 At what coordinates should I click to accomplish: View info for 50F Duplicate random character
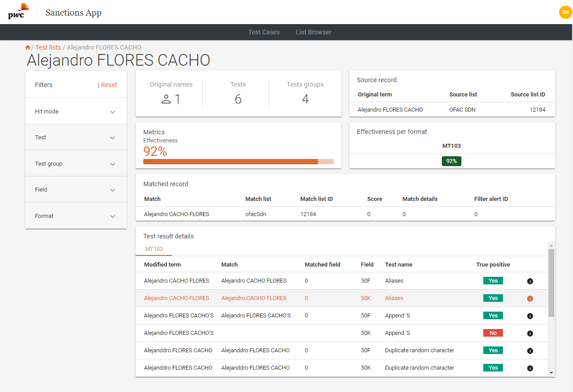[x=530, y=351]
